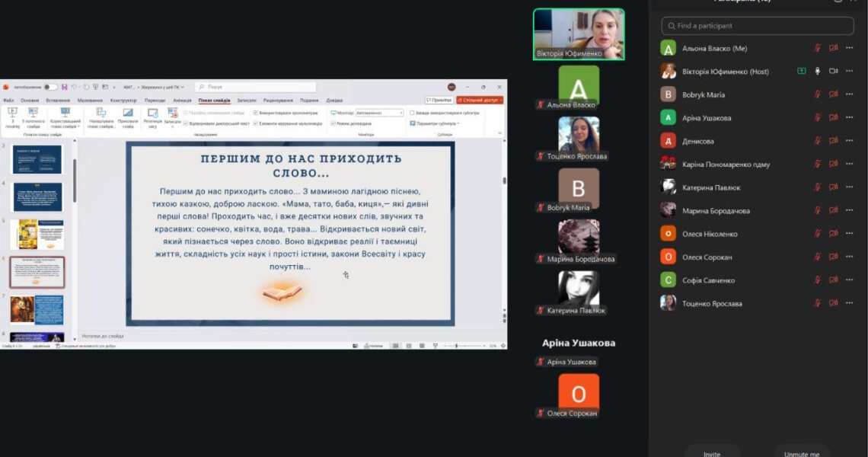Click microphone icon for Вікторія Юфименко (Host)
This screenshot has width=868, height=457.
pos(817,71)
